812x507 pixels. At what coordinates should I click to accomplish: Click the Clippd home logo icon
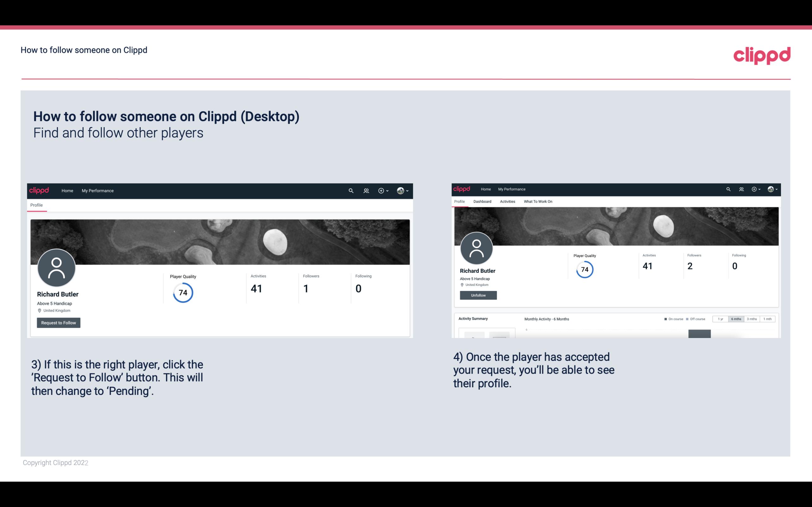39,190
